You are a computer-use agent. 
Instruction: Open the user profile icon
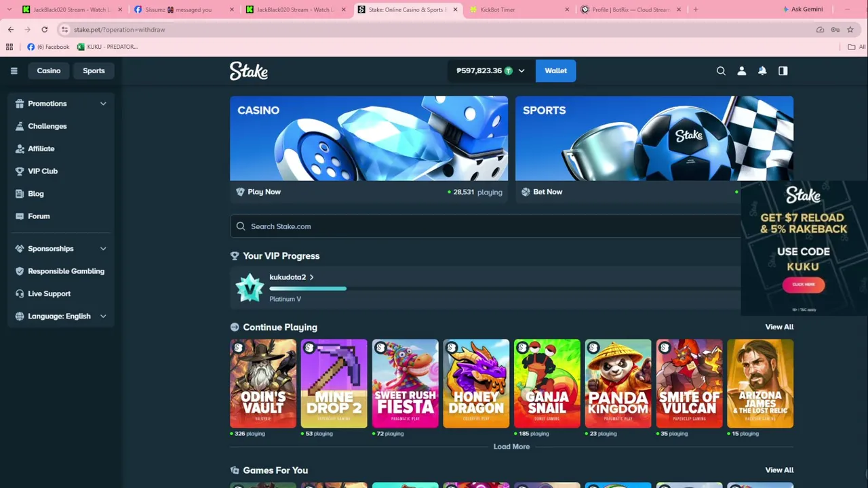point(742,70)
